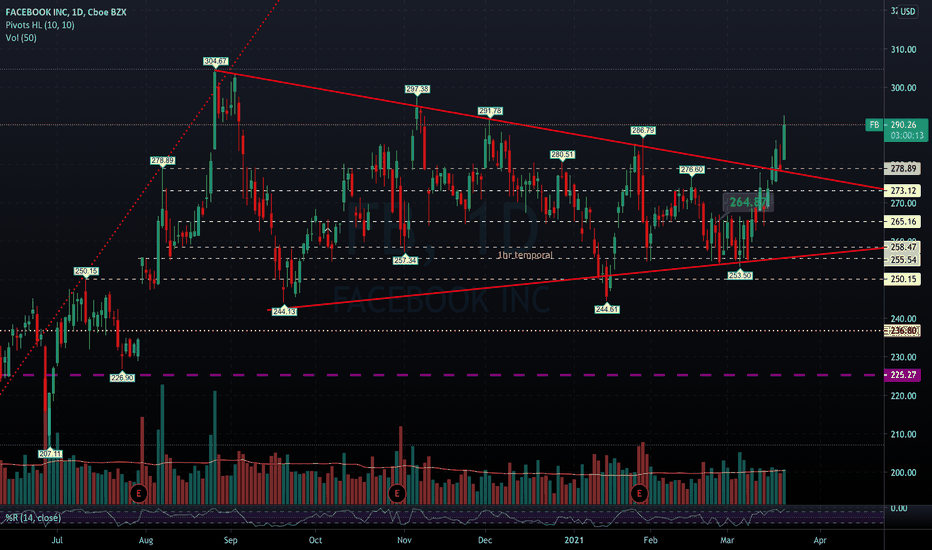Click the 304.67 pivot high label
The image size is (932, 550).
[x=215, y=61]
